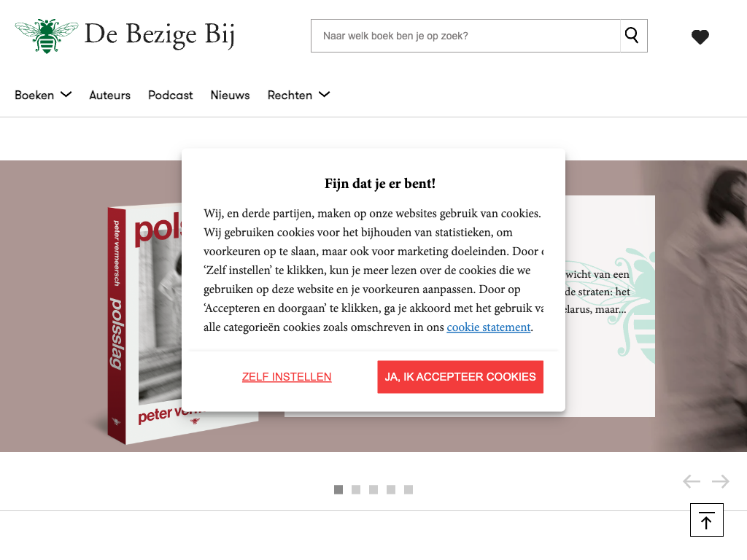Click the book search input field
This screenshot has height=560, width=747.
click(465, 36)
